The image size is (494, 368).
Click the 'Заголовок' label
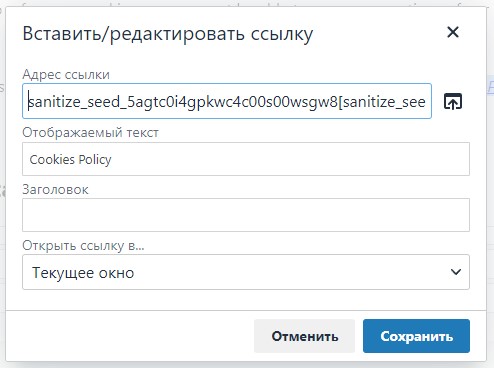pyautogui.click(x=55, y=190)
